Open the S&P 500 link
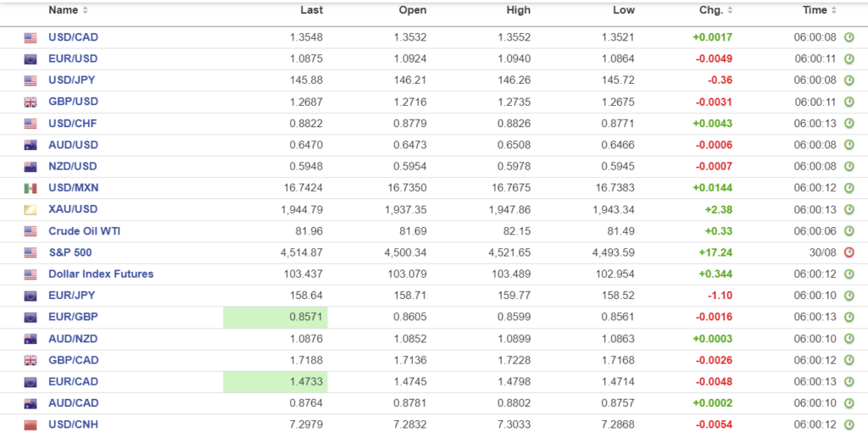 (x=70, y=252)
